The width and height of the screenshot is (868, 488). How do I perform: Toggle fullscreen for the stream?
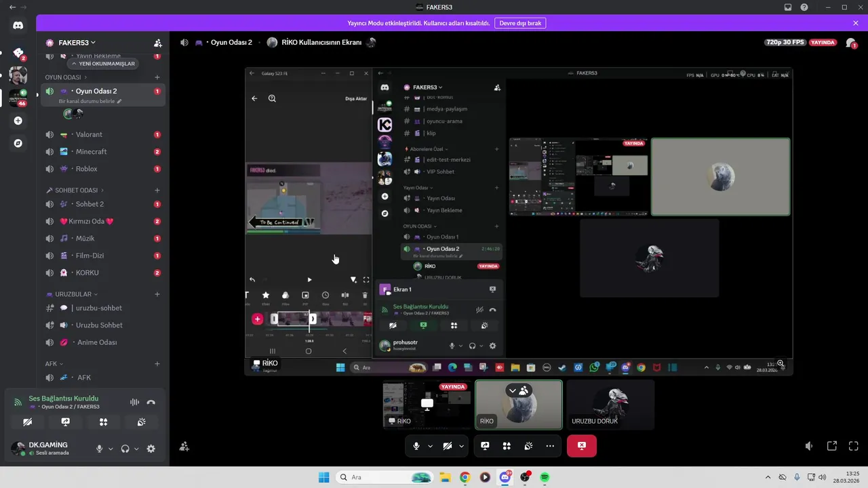(854, 446)
